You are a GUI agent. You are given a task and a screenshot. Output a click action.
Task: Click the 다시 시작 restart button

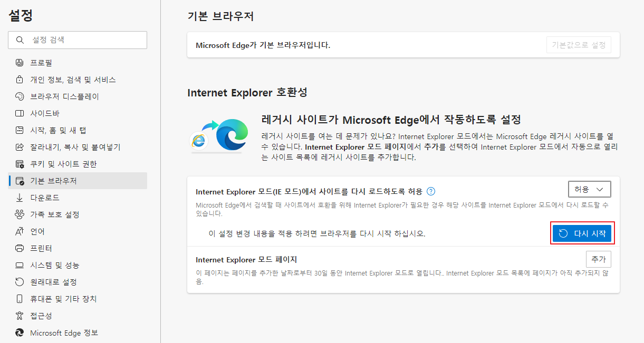[x=582, y=233]
